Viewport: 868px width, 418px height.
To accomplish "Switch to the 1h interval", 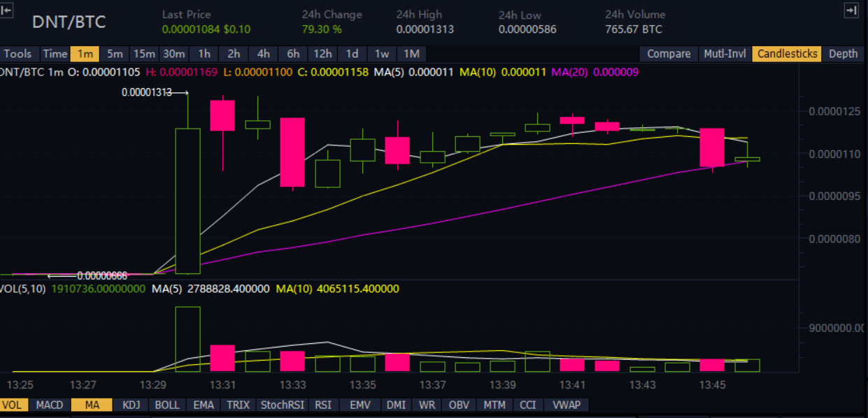I will point(204,54).
